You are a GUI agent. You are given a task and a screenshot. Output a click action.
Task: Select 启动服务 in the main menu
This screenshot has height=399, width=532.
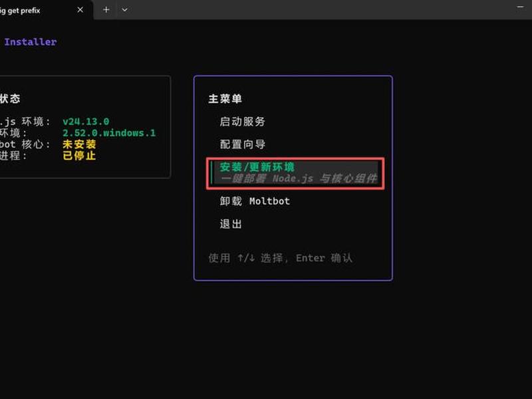tap(242, 122)
